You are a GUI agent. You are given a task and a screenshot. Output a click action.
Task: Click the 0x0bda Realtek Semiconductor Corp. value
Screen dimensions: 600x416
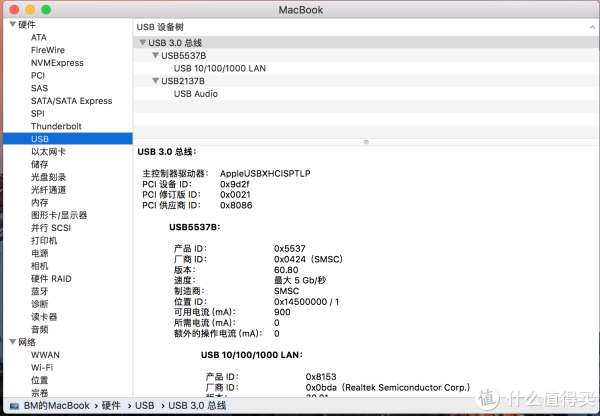point(388,387)
